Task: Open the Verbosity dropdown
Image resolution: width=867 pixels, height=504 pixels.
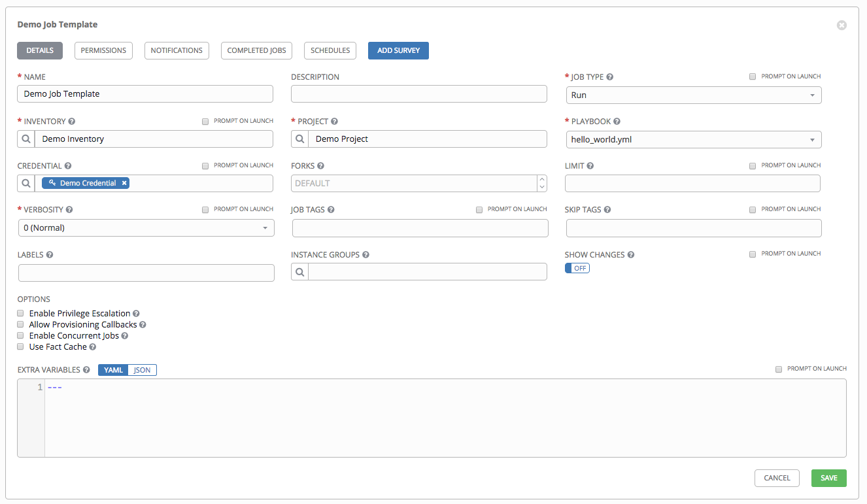Action: click(146, 227)
